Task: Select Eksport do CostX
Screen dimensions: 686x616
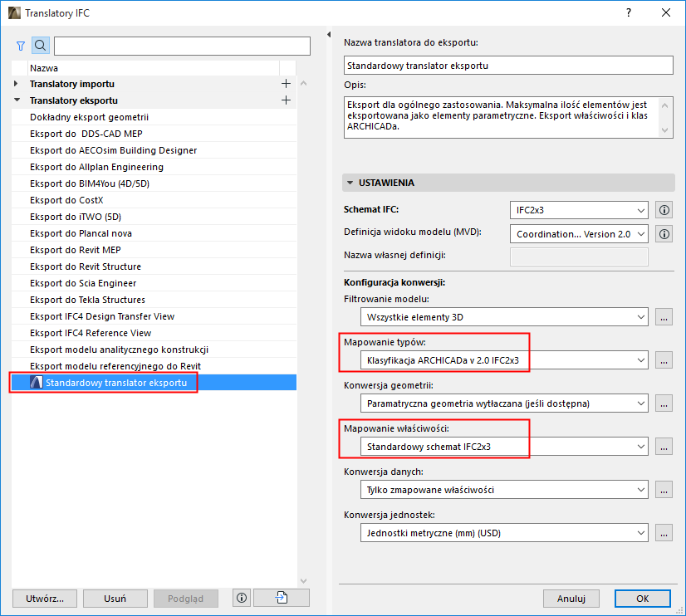Action: (x=154, y=200)
